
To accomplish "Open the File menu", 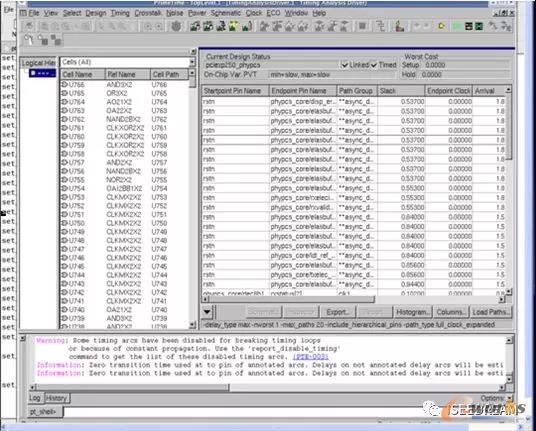I will coord(34,13).
